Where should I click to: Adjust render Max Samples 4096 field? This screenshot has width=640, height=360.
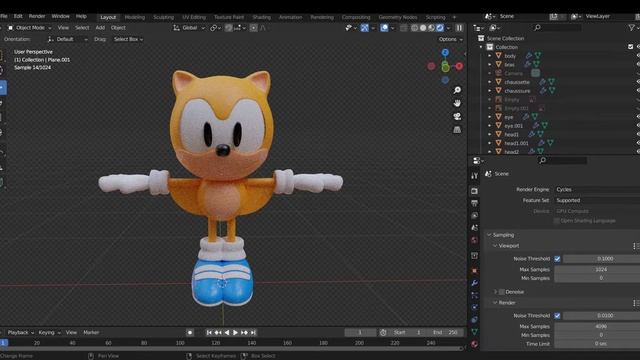click(597, 327)
